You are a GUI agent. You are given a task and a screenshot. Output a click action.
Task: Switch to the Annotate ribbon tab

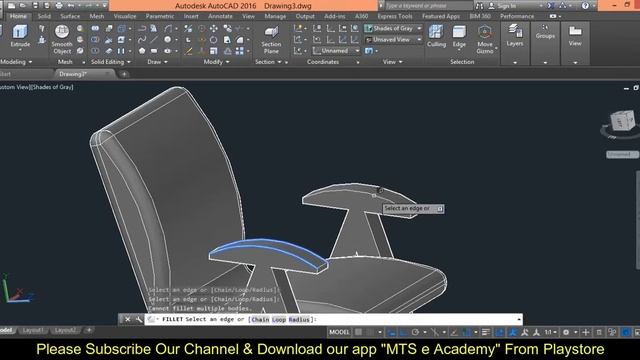point(220,16)
